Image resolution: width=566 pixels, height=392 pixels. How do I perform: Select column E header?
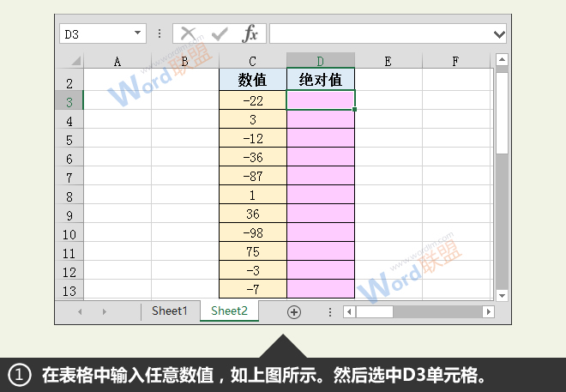(x=388, y=62)
